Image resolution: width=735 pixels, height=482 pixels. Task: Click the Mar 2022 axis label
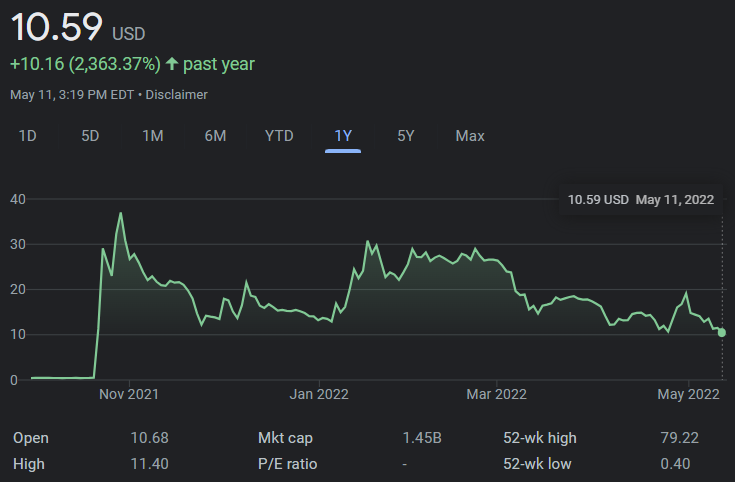coord(496,394)
